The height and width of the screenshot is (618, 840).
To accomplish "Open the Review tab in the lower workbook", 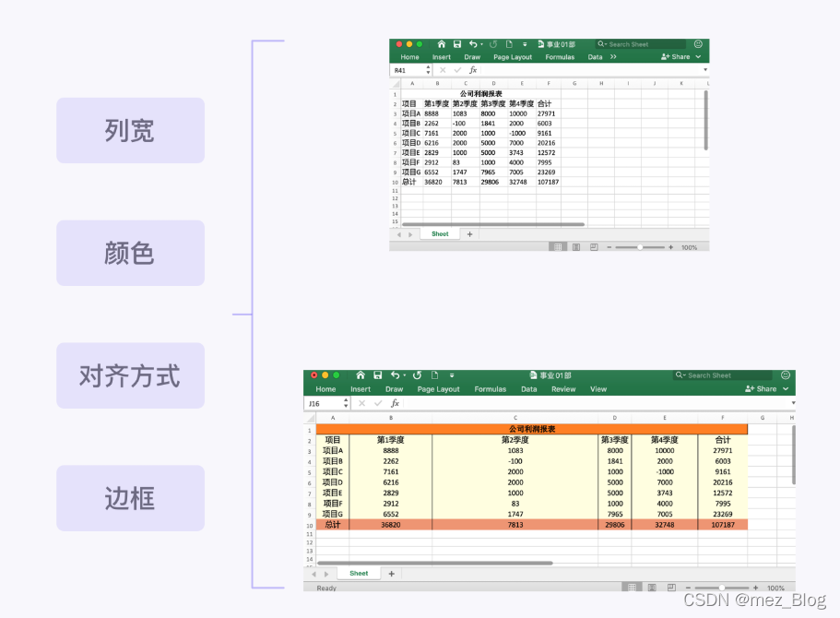I will tap(563, 388).
